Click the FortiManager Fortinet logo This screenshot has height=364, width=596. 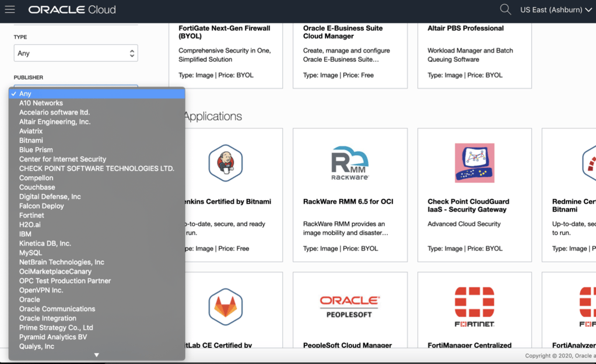tap(474, 306)
